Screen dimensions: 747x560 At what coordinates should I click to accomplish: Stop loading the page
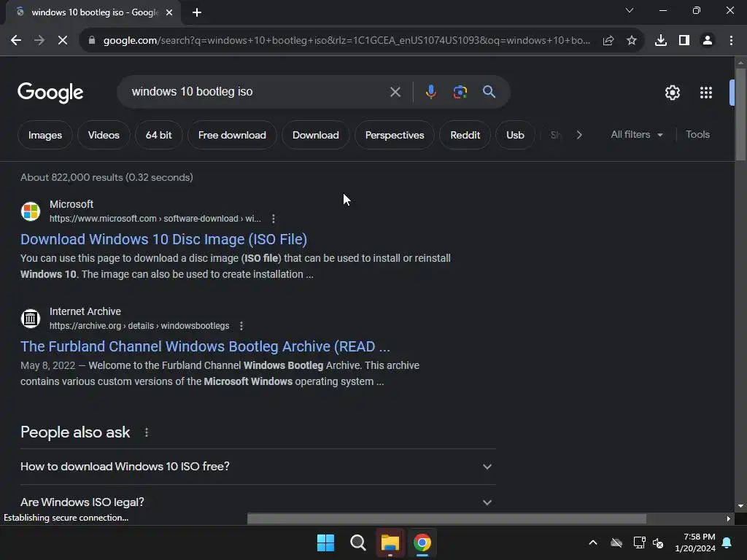pyautogui.click(x=63, y=41)
